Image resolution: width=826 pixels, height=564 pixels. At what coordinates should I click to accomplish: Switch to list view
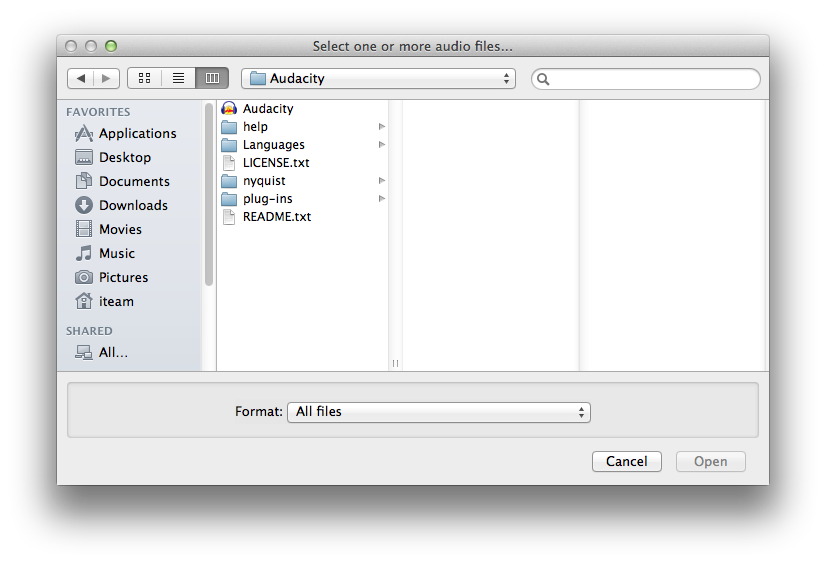tap(178, 78)
